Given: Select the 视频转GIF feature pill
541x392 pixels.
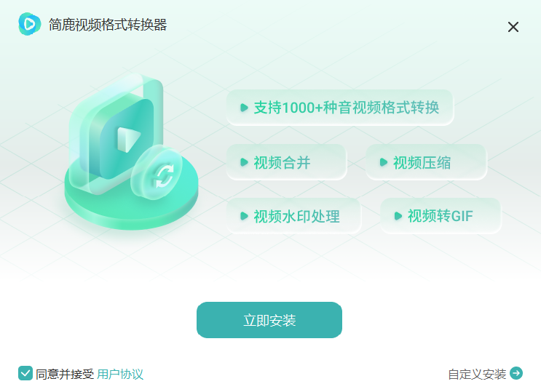Looking at the screenshot, I should point(441,216).
